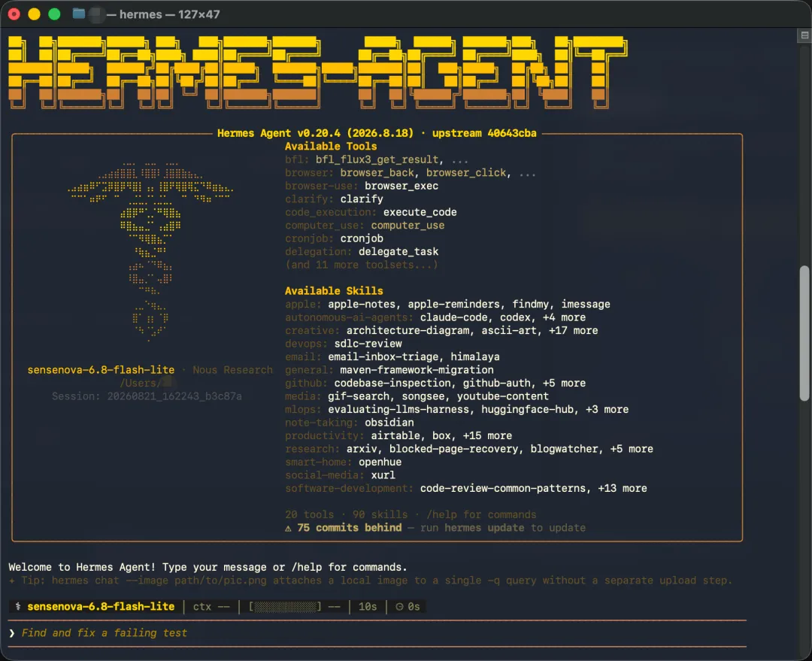The height and width of the screenshot is (661, 812).
Task: Click the 'Available Skills' heading
Action: pos(334,290)
